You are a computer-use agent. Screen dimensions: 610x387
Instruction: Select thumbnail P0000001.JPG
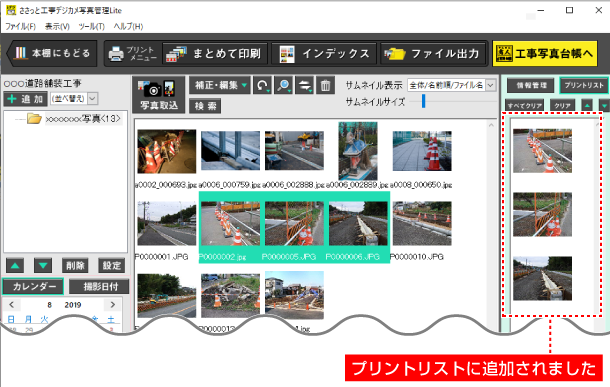click(x=167, y=223)
